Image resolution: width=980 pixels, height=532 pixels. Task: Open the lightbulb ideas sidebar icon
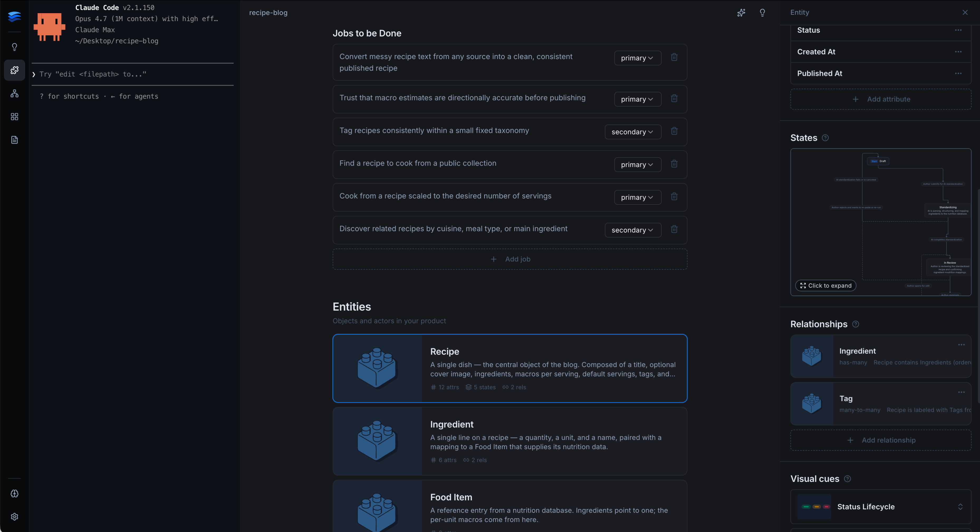tap(15, 47)
